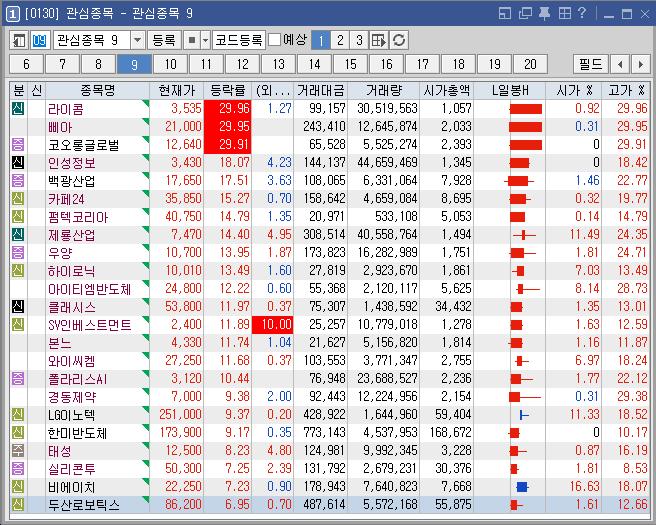Image resolution: width=656 pixels, height=525 pixels.
Task: Select view mode button 1
Action: (321, 40)
